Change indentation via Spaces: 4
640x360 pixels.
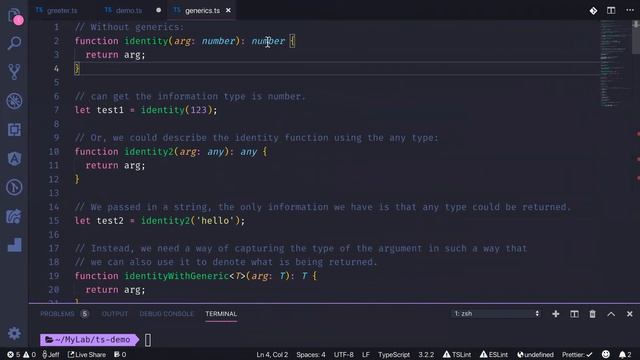coord(311,354)
